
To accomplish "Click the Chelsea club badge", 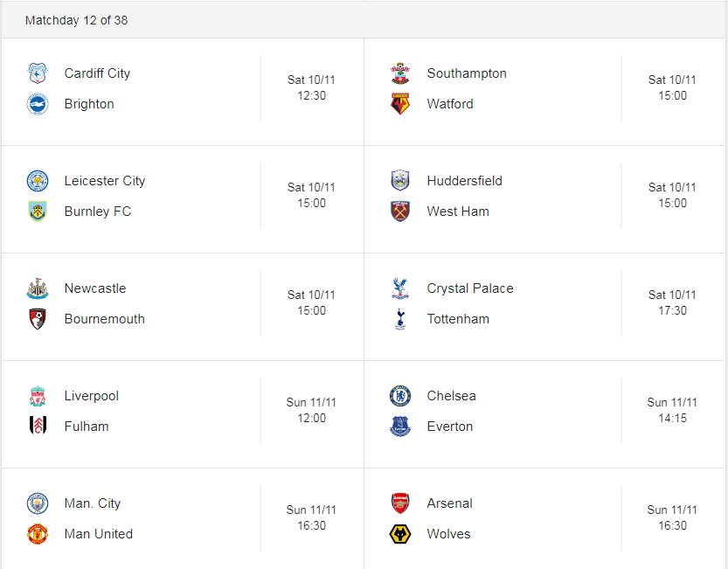I will click(399, 396).
